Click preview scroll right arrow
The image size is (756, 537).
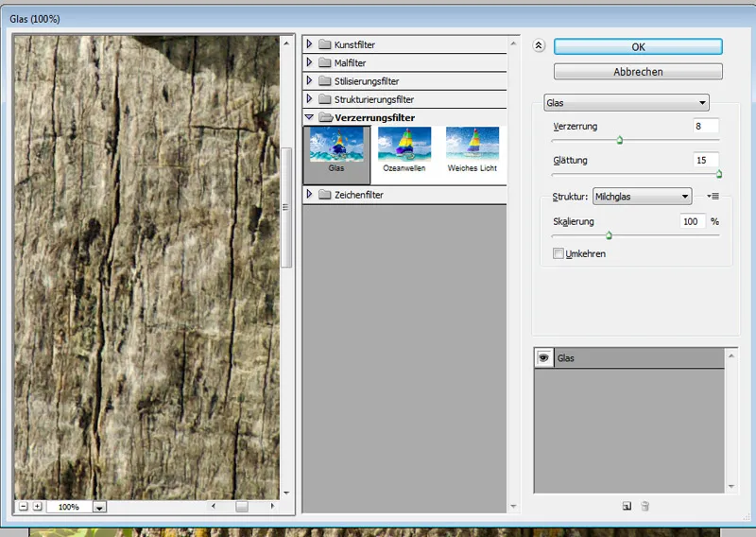tap(272, 506)
